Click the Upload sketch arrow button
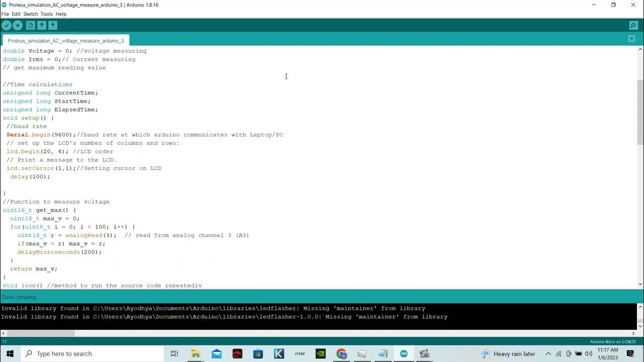Image resolution: width=644 pixels, height=362 pixels. pyautogui.click(x=18, y=25)
